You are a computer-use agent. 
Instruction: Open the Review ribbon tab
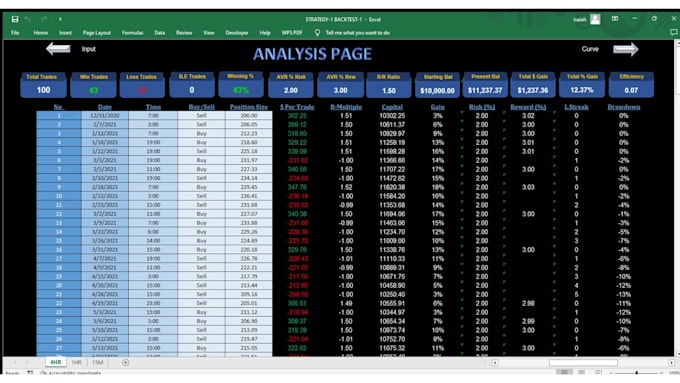[x=184, y=33]
